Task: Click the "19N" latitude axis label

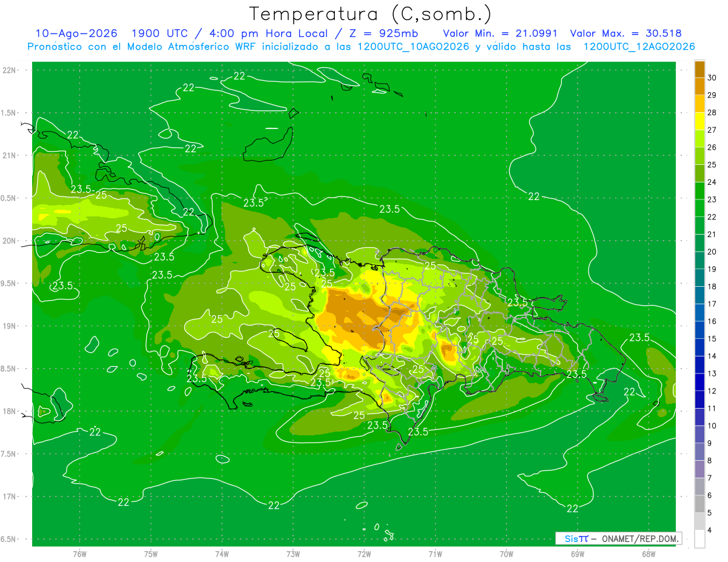Action: (10, 326)
